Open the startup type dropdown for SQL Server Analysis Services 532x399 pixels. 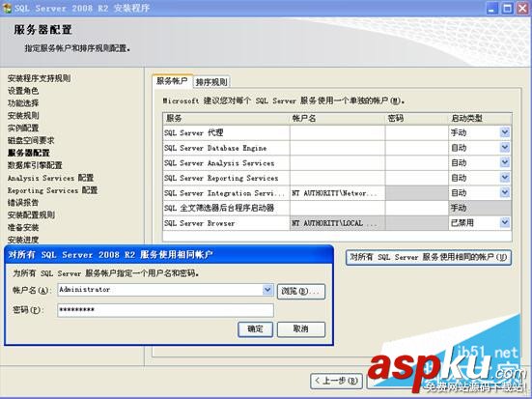tap(505, 162)
